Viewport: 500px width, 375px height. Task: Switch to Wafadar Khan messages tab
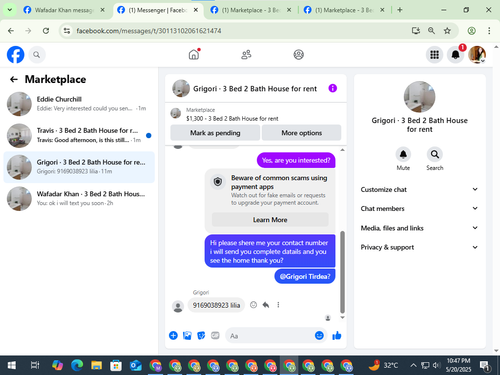tap(63, 10)
